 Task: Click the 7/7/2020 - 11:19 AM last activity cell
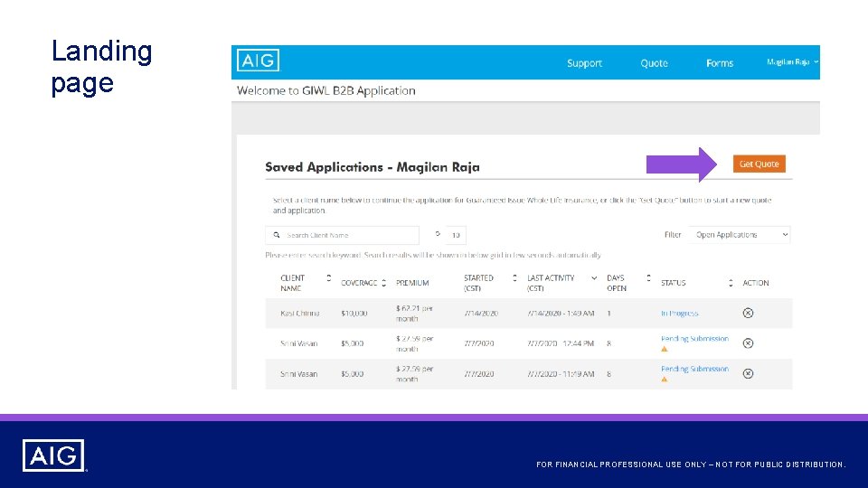click(561, 374)
